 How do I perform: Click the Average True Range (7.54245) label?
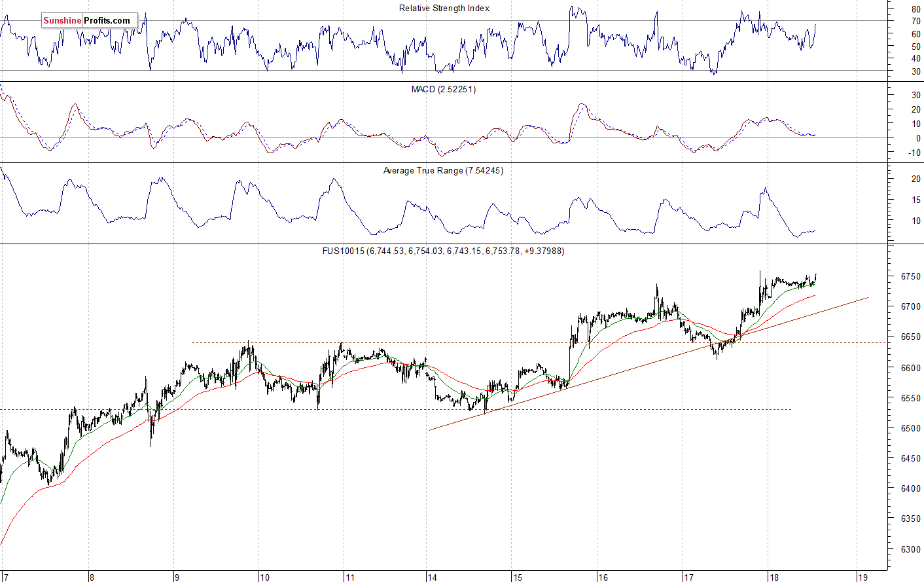click(x=443, y=170)
